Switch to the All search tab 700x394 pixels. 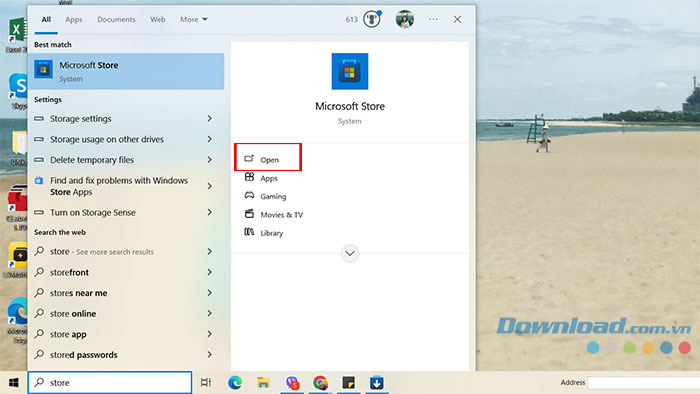46,20
